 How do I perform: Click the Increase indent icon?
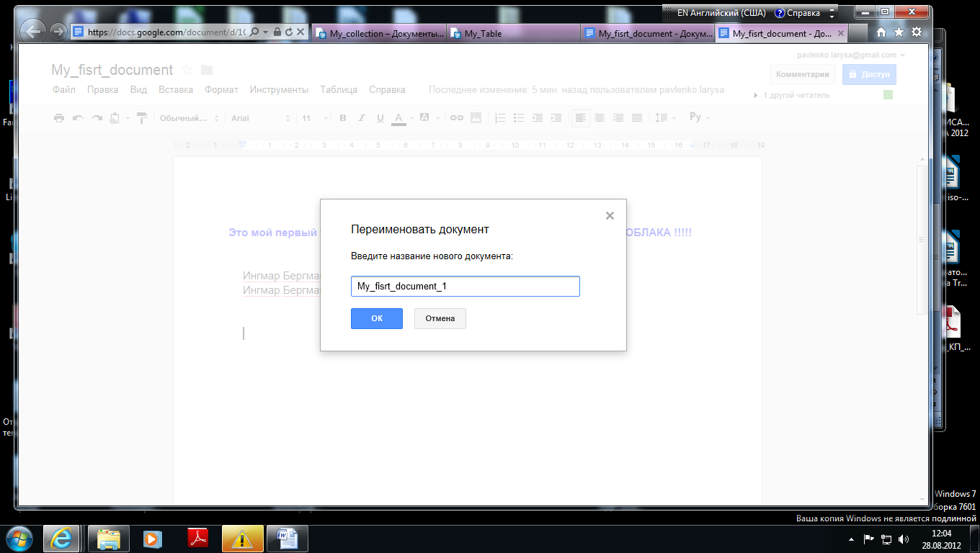pos(556,118)
